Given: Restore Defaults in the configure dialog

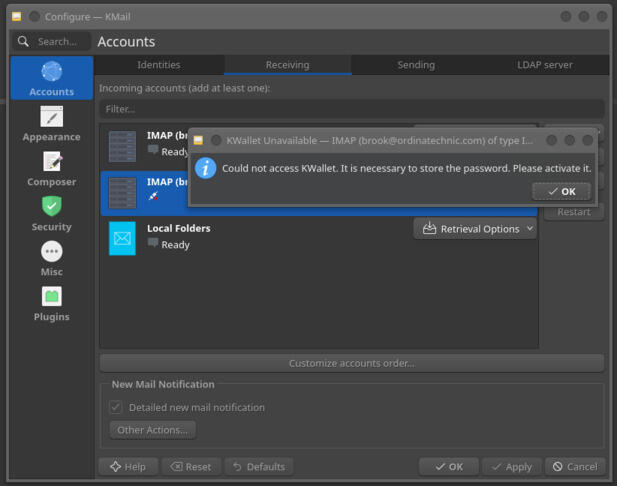Looking at the screenshot, I should (259, 467).
